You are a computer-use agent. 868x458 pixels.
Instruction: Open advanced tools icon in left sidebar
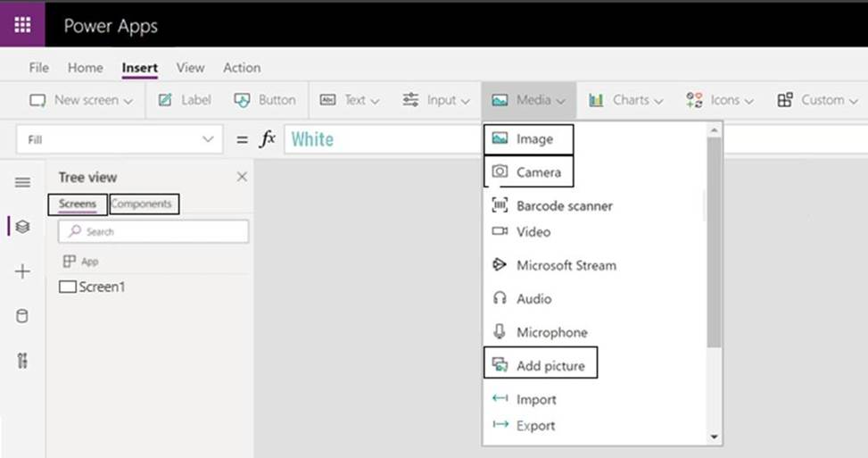tap(22, 361)
